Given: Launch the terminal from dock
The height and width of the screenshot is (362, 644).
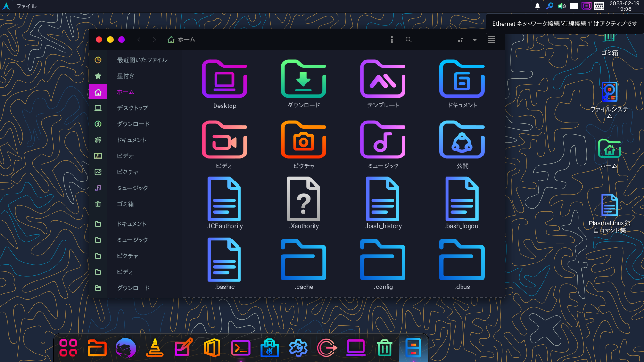Looking at the screenshot, I should pyautogui.click(x=241, y=348).
